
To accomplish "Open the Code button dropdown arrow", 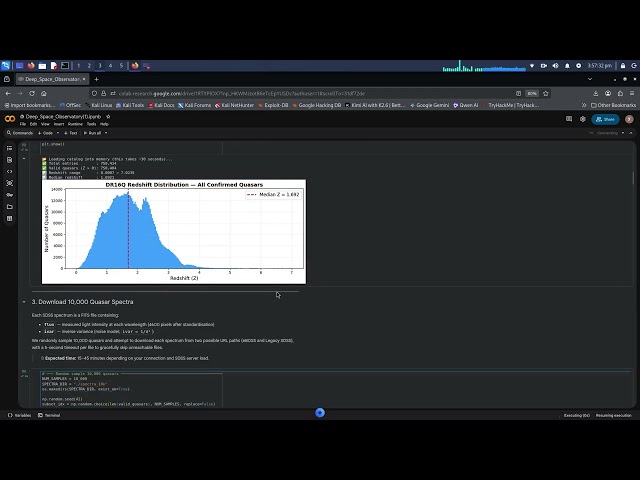I will [58, 133].
